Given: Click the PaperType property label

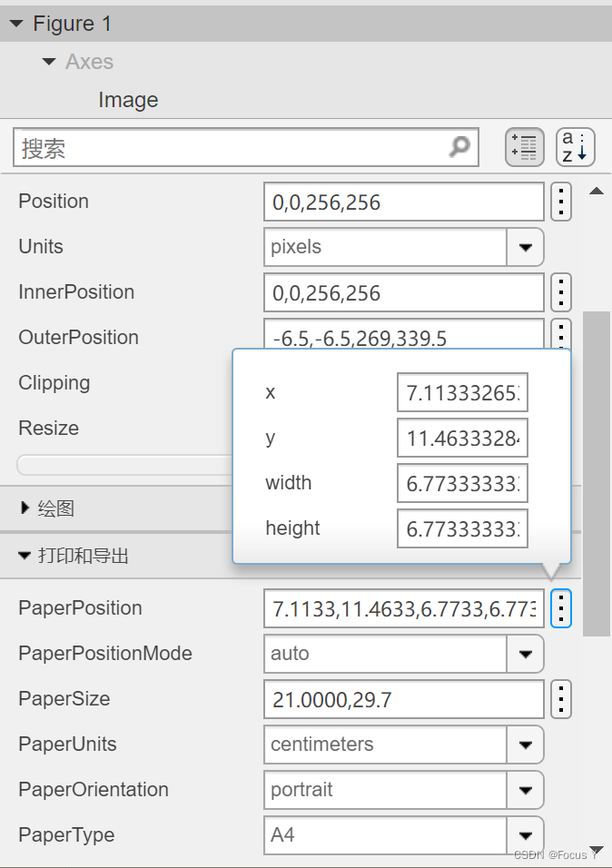Looking at the screenshot, I should (66, 834).
